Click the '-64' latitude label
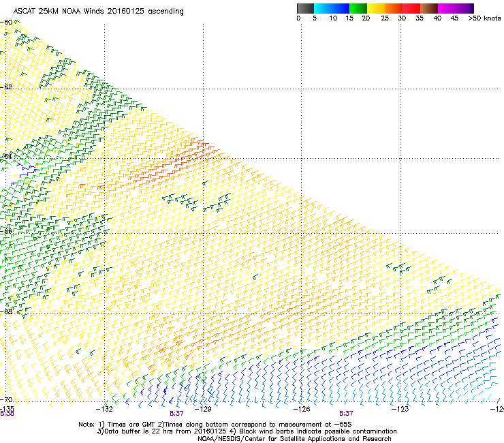Screen dimensions: 504x443 pyautogui.click(x=6, y=156)
